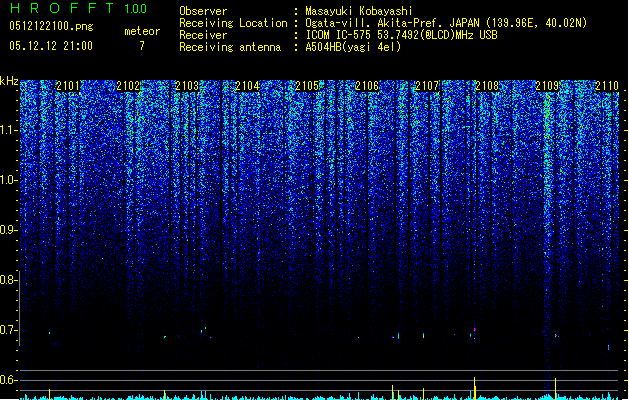The image size is (629, 400).
Task: Click the Receiver field label
Action: [203, 35]
